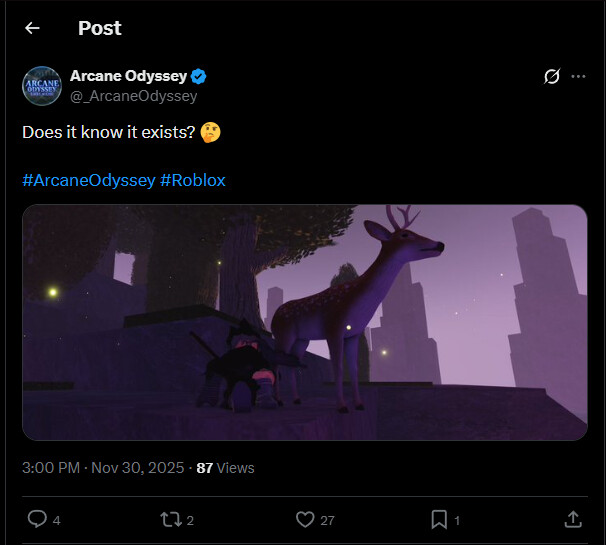Open the #ArcaneOdyssey hashtag
This screenshot has width=606, height=545.
(x=88, y=180)
